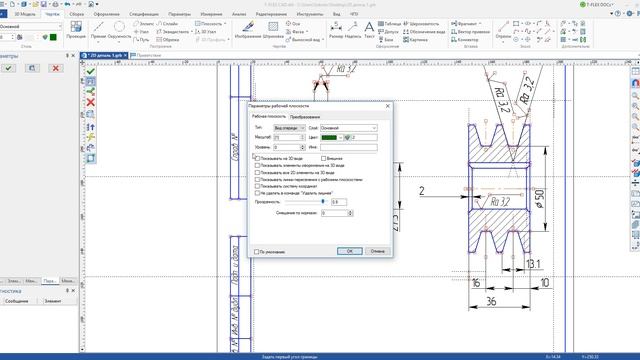Select the 3D Узел tool
640x360 pixels.
click(x=206, y=31)
